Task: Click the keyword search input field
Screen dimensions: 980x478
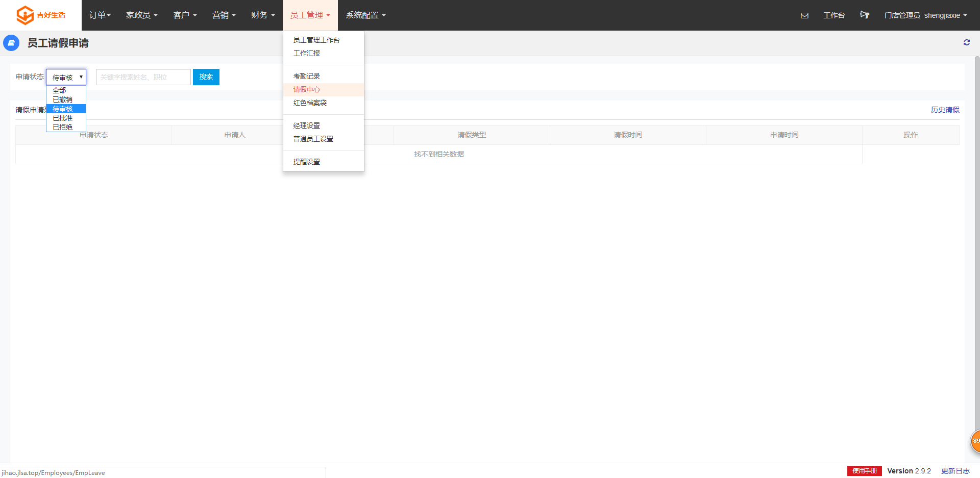Action: pyautogui.click(x=143, y=77)
